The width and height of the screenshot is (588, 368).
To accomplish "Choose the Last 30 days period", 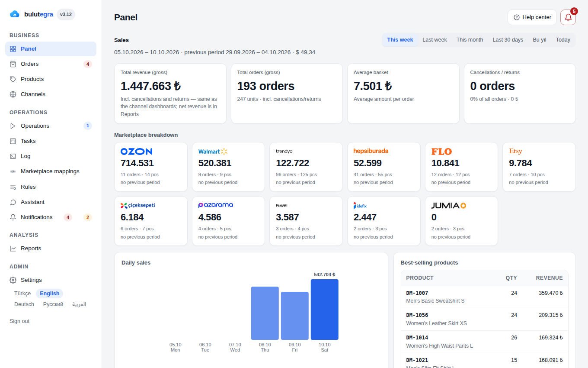I will pyautogui.click(x=508, y=40).
